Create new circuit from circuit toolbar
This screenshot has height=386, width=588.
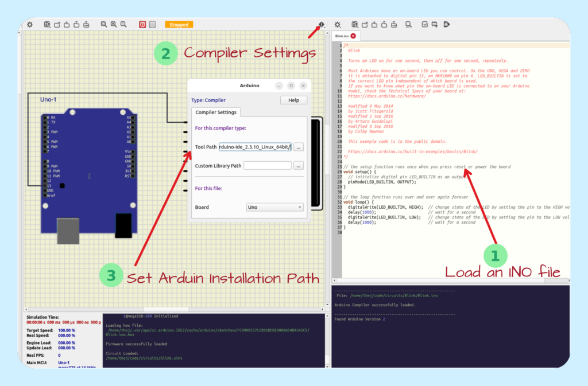[57, 25]
